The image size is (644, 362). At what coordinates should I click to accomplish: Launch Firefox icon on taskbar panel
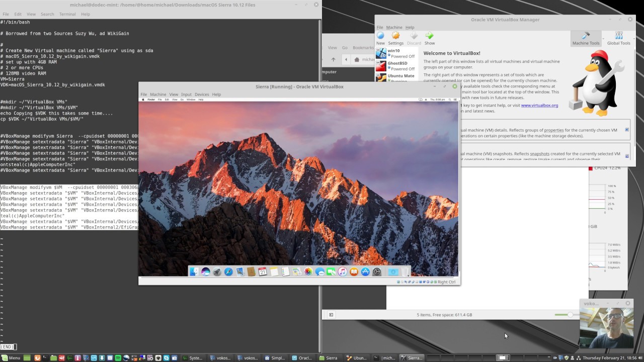[38, 358]
